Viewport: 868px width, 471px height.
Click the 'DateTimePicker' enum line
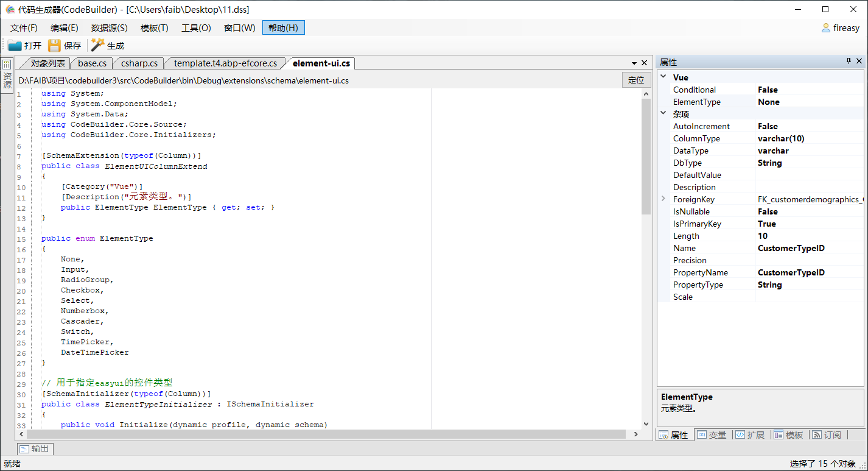tap(95, 352)
